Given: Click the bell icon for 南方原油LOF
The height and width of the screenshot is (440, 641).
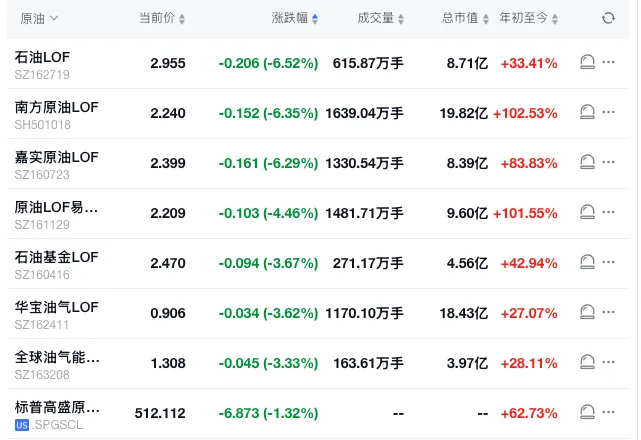Looking at the screenshot, I should coord(588,113).
